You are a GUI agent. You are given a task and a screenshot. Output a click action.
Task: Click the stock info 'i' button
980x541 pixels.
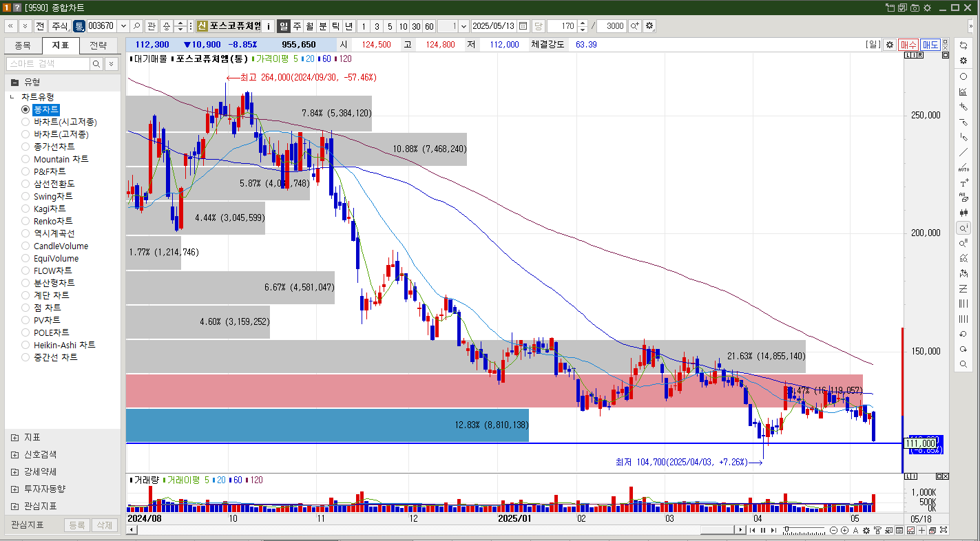click(269, 26)
